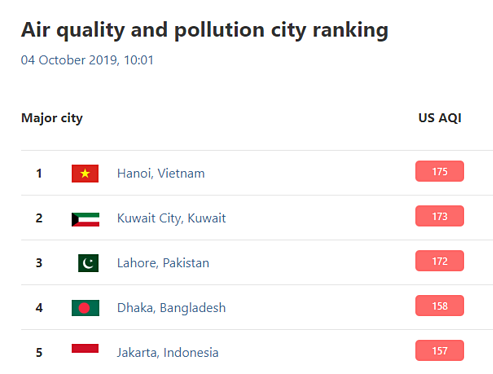Click rank number 1 in list
The height and width of the screenshot is (374, 493).
[x=39, y=174]
